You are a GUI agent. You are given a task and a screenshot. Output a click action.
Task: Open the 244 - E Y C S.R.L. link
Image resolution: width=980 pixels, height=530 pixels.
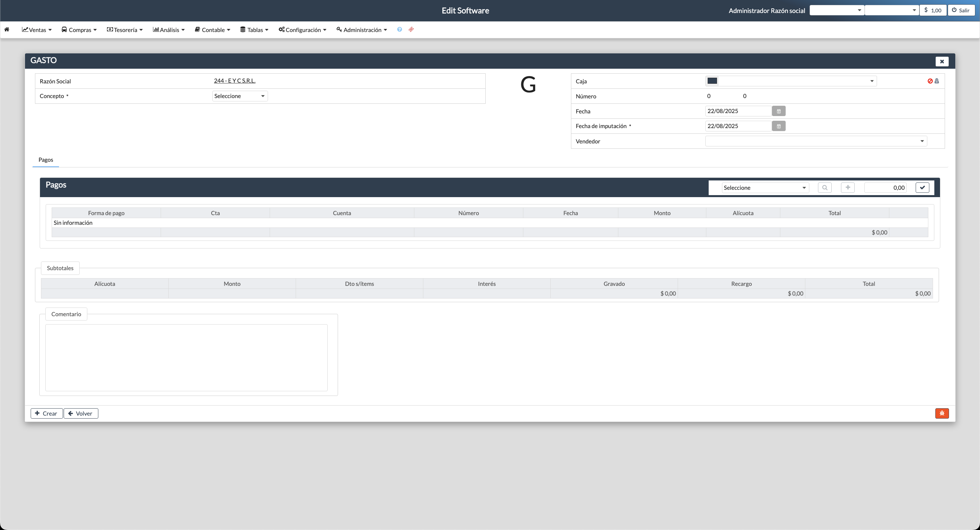[x=234, y=81]
